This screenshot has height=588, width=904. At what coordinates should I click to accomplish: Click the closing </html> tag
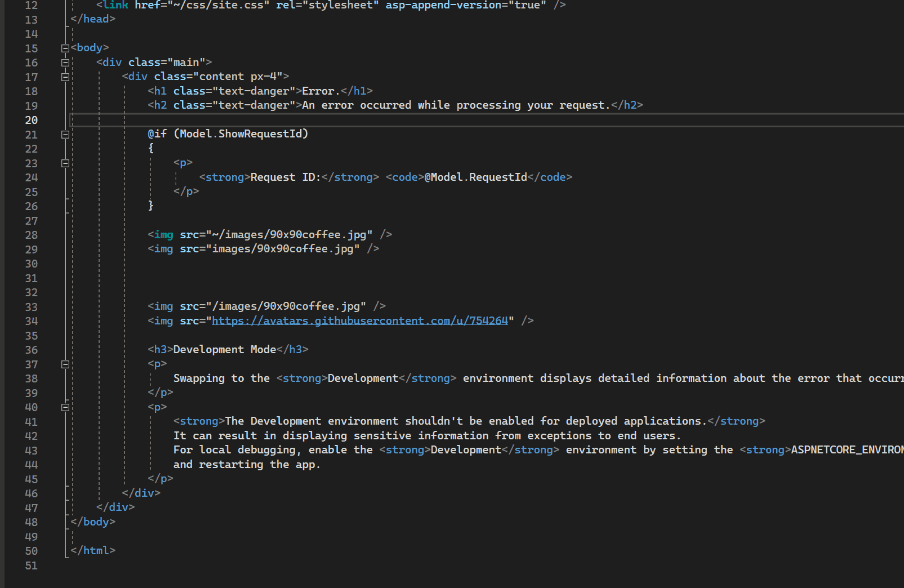pyautogui.click(x=93, y=550)
